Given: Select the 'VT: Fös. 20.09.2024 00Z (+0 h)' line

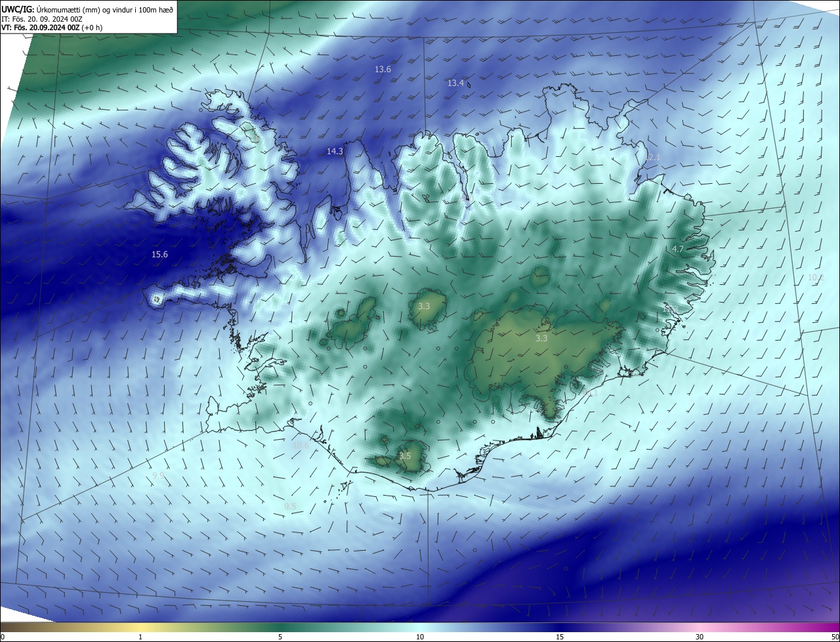Looking at the screenshot, I should (51, 28).
